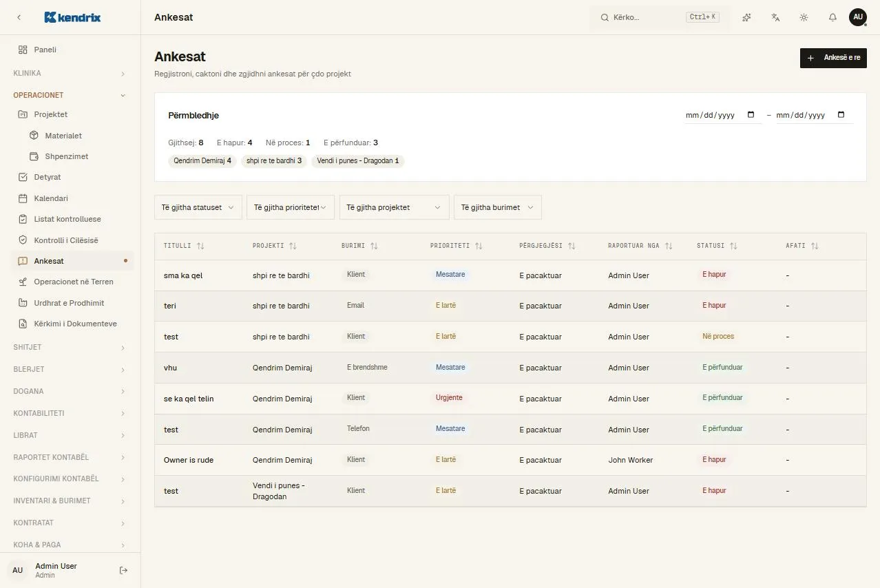Open Kalendari in the sidebar

coord(70,198)
